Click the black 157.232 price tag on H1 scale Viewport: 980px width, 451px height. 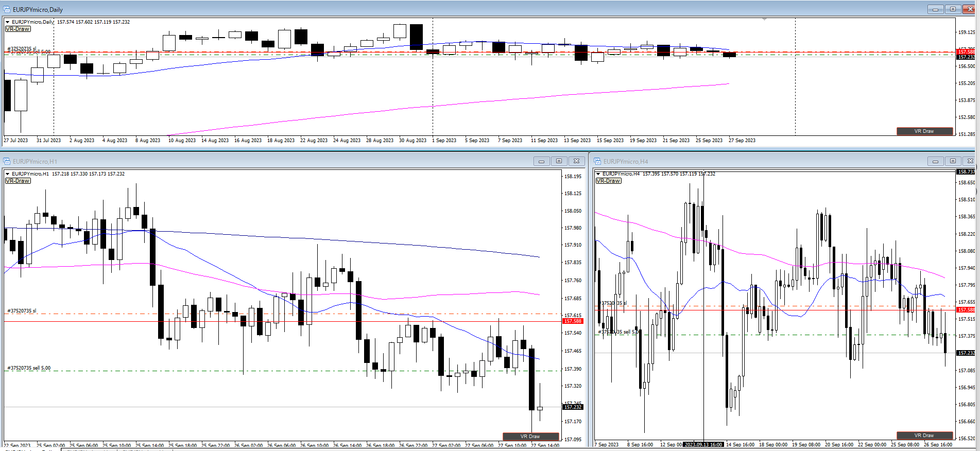click(x=573, y=407)
